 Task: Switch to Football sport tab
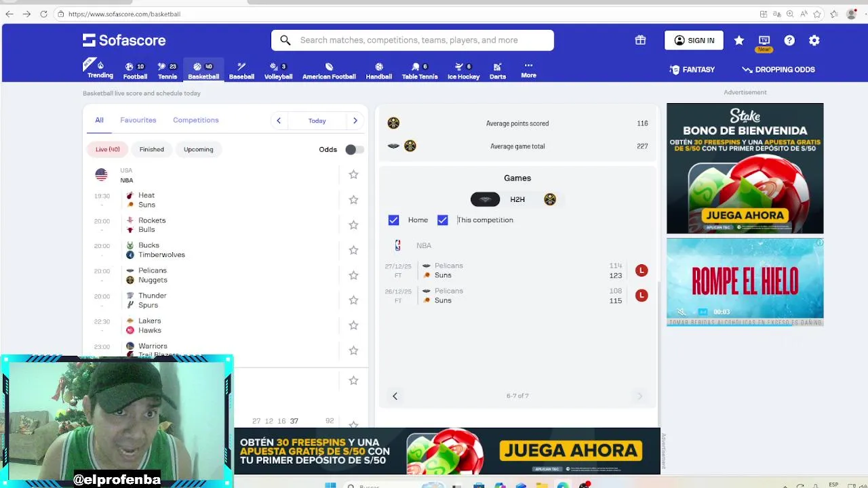(x=135, y=70)
